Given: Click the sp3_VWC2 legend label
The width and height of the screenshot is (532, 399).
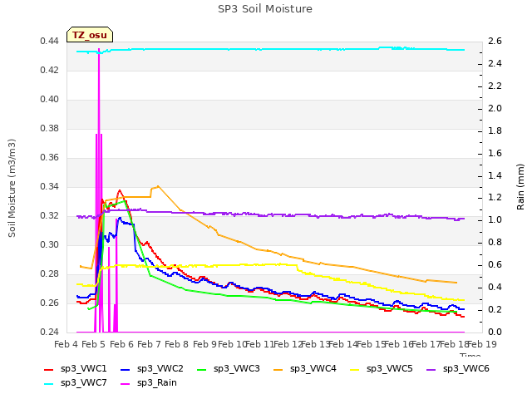Looking at the screenshot, I should (x=160, y=369).
